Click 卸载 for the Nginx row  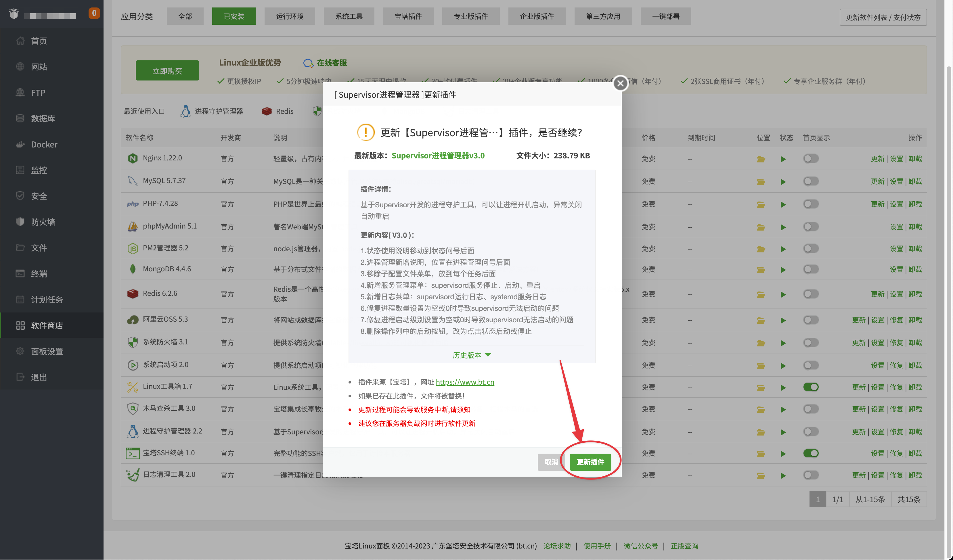coord(915,159)
